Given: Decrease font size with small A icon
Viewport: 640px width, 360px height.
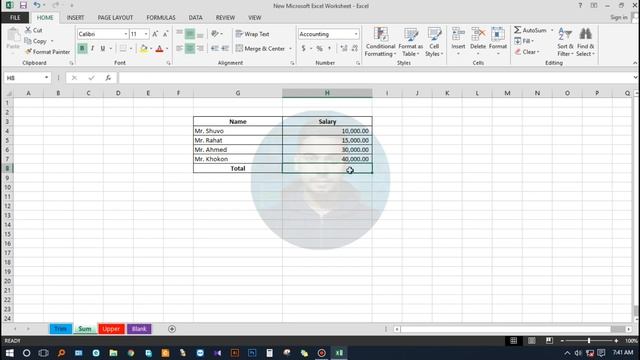Looking at the screenshot, I should (x=165, y=34).
